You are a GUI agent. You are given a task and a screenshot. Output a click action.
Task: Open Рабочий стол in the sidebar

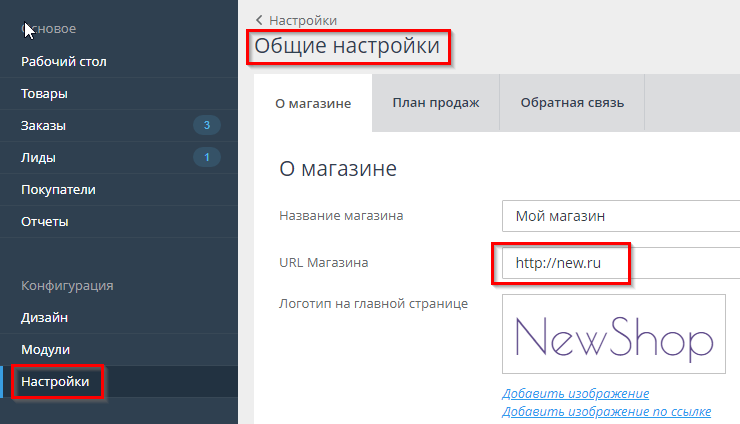click(64, 61)
